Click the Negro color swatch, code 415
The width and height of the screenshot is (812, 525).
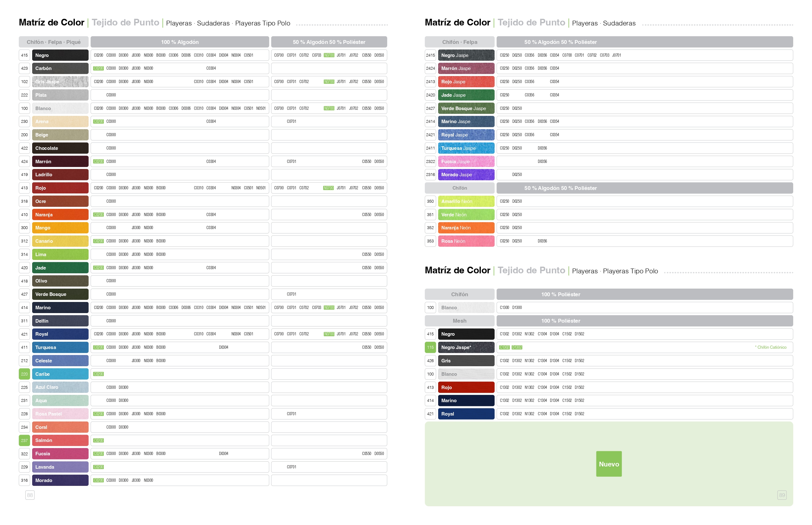coord(60,55)
